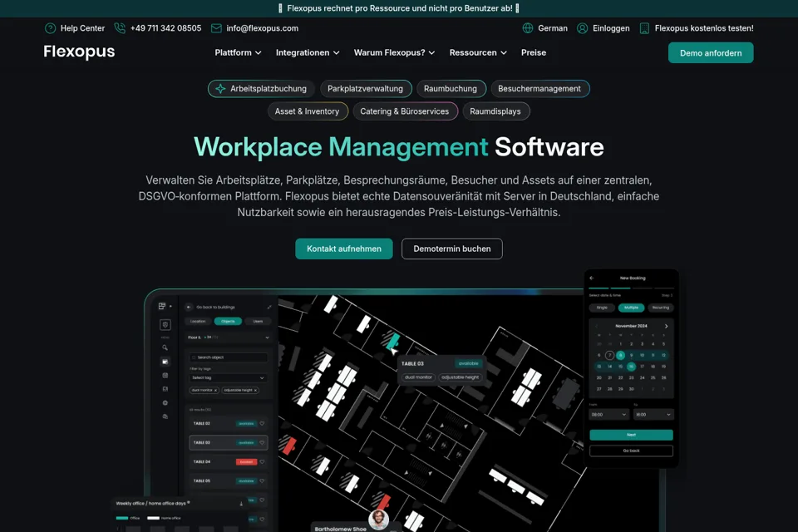Switch to the Location filter pill
Viewport: 798px width, 532px height.
coord(198,321)
